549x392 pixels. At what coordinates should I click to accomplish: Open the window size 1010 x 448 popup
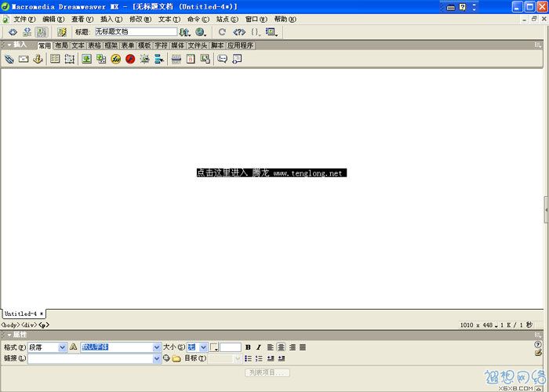pos(478,325)
